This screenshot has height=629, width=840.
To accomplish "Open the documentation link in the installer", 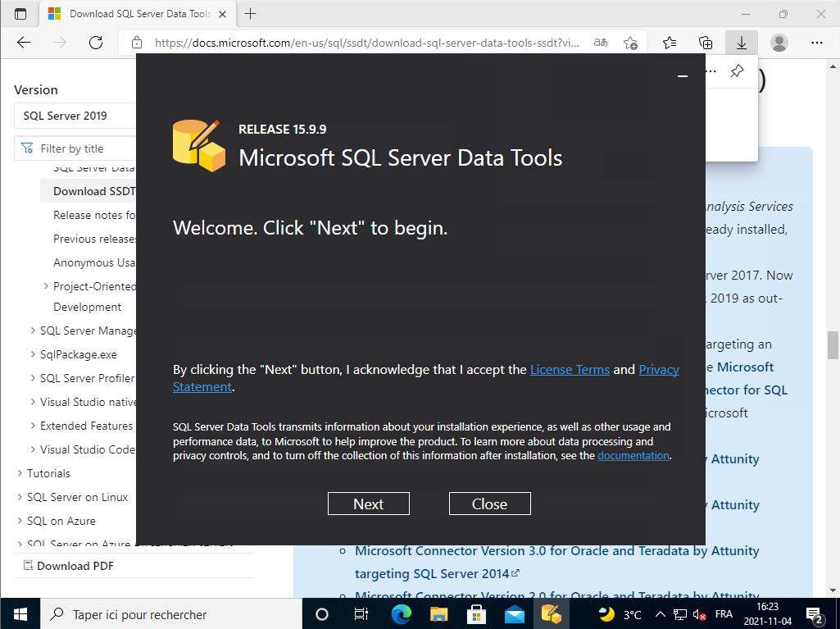I will coord(633,455).
